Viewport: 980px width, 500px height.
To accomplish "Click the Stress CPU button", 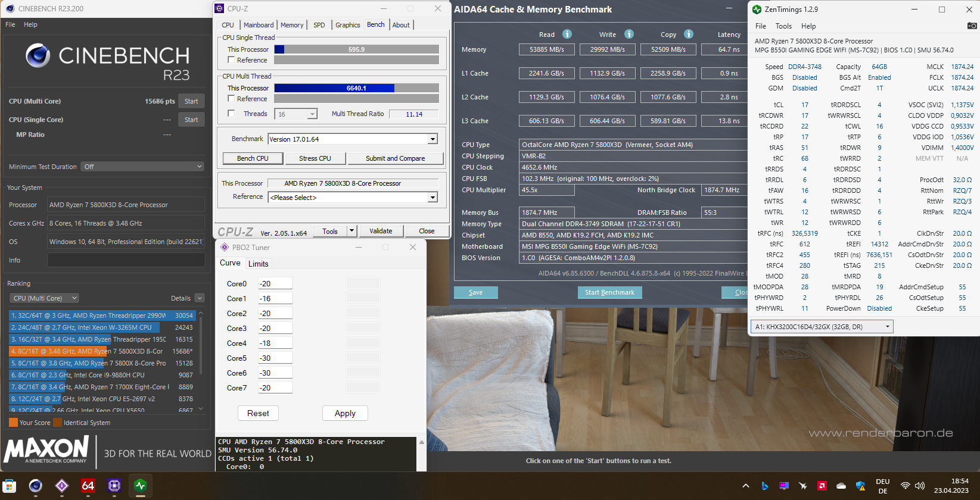I will [315, 158].
